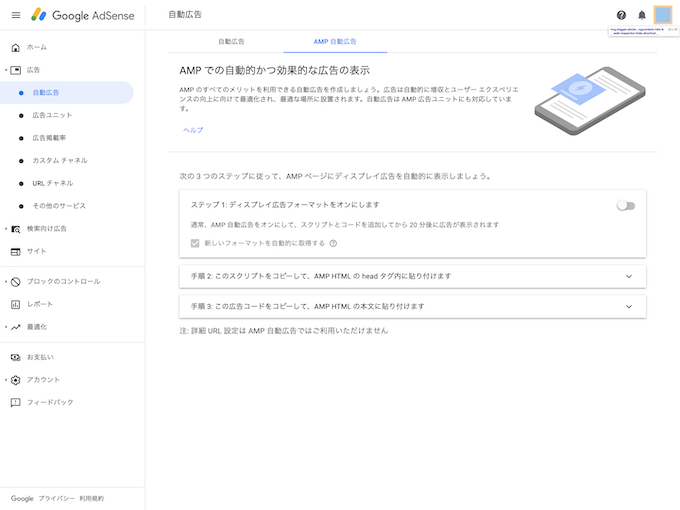Viewport: 680px width, 510px height.
Task: Select the AMP 自動広告 tab
Action: coord(335,42)
